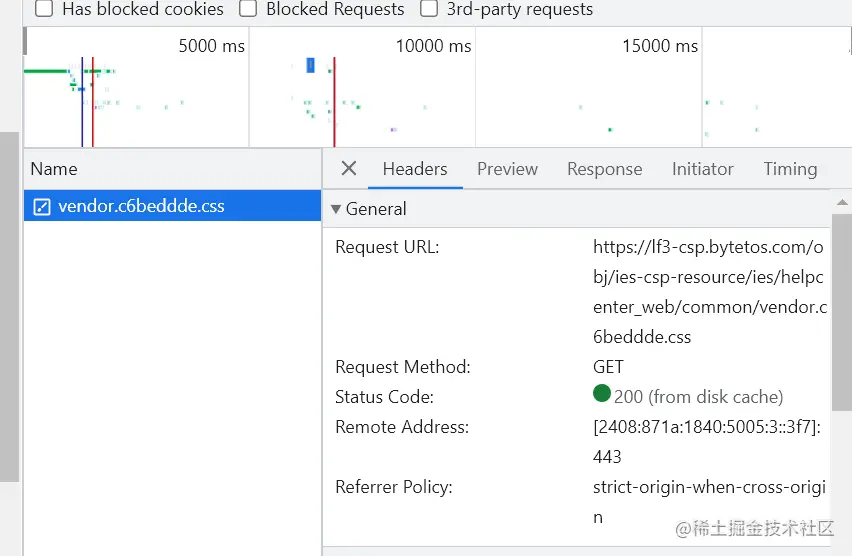Click the 200 (from disk cache) status text

pyautogui.click(x=698, y=397)
